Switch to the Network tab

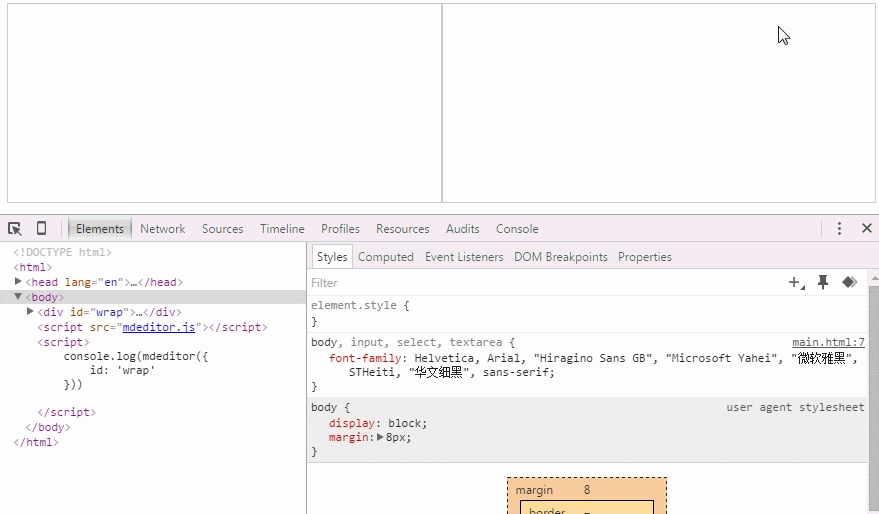pos(163,229)
